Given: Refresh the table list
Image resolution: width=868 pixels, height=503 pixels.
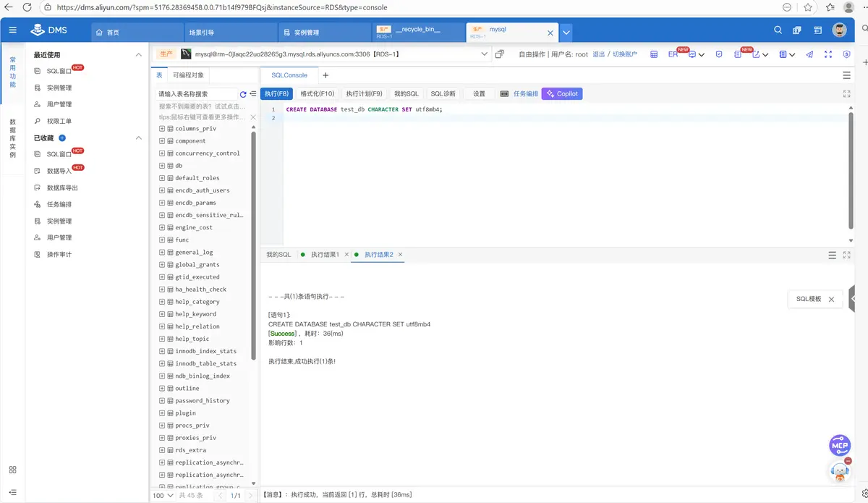Looking at the screenshot, I should click(243, 94).
